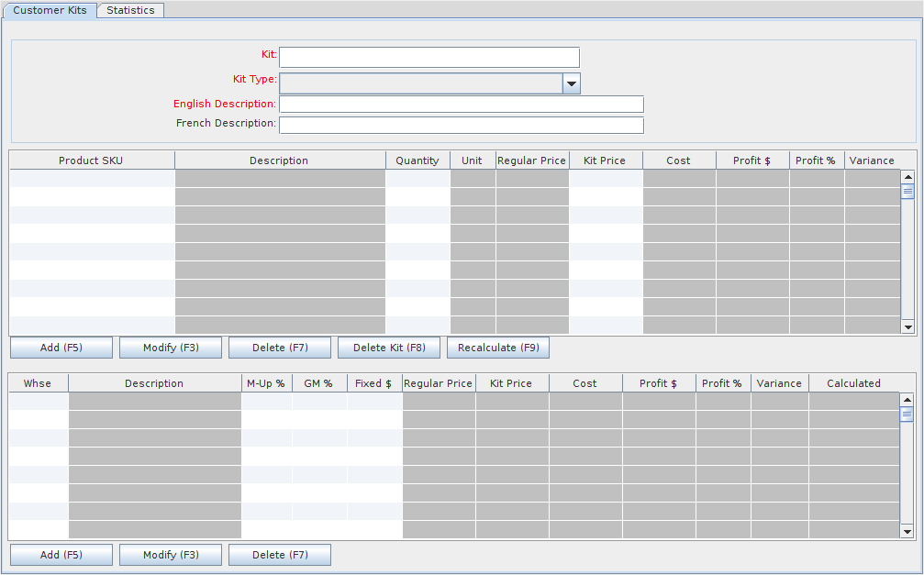Click the Whse column header

tap(38, 383)
